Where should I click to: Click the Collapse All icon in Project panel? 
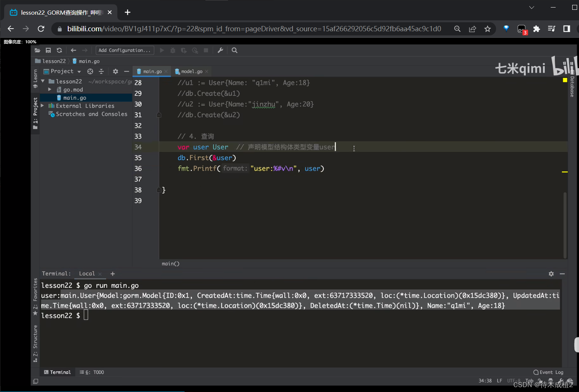tap(101, 72)
